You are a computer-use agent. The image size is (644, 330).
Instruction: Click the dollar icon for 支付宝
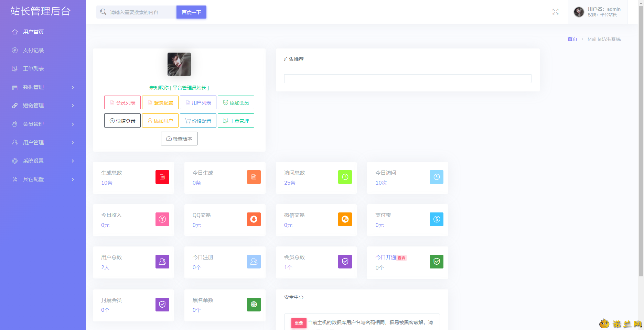(437, 219)
